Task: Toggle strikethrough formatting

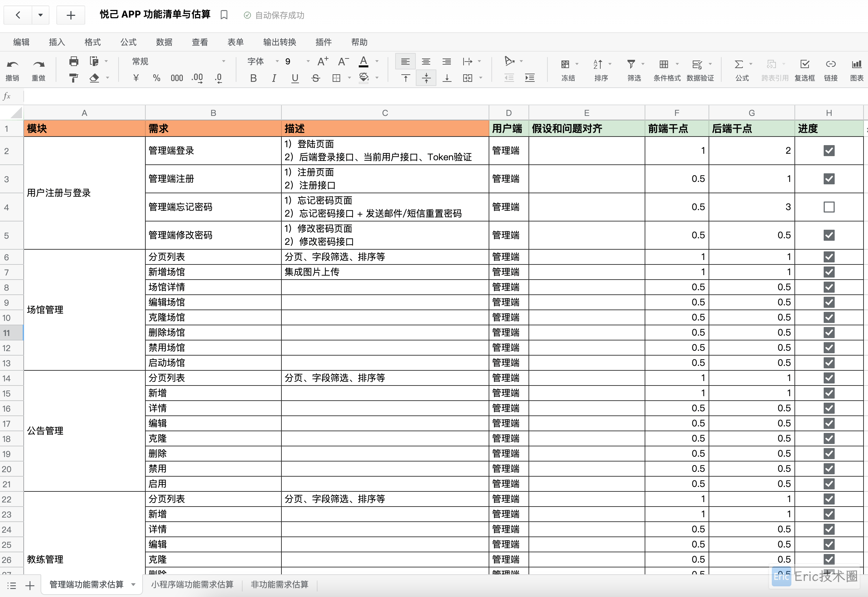Action: click(x=316, y=78)
